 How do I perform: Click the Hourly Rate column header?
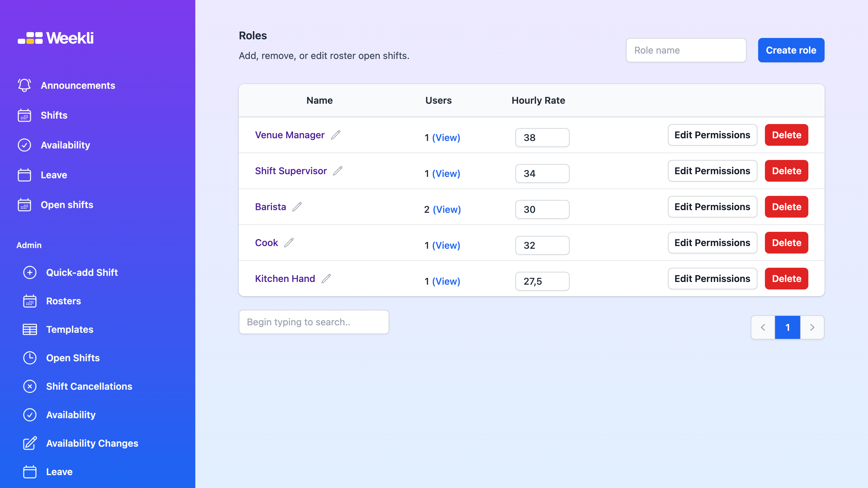pyautogui.click(x=538, y=100)
